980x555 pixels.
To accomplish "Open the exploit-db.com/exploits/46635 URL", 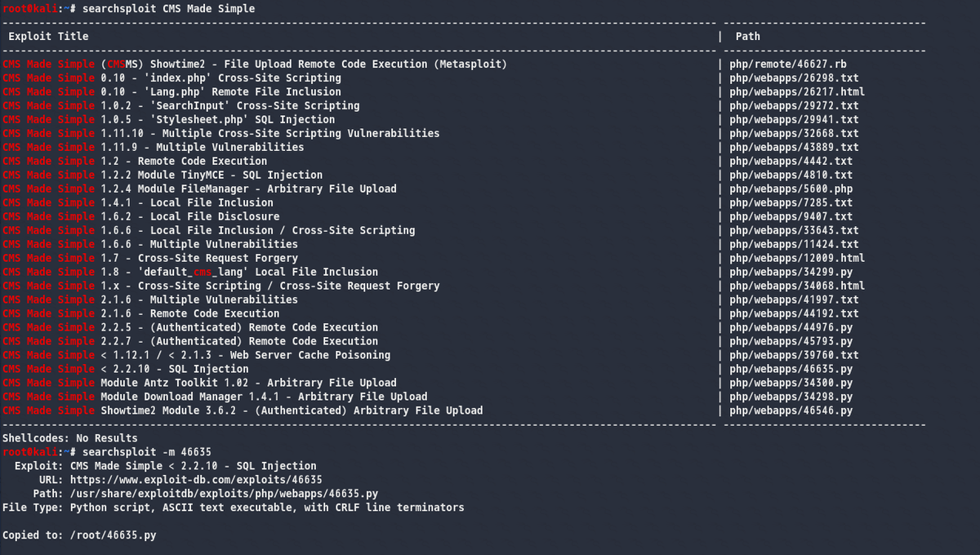I will [197, 480].
